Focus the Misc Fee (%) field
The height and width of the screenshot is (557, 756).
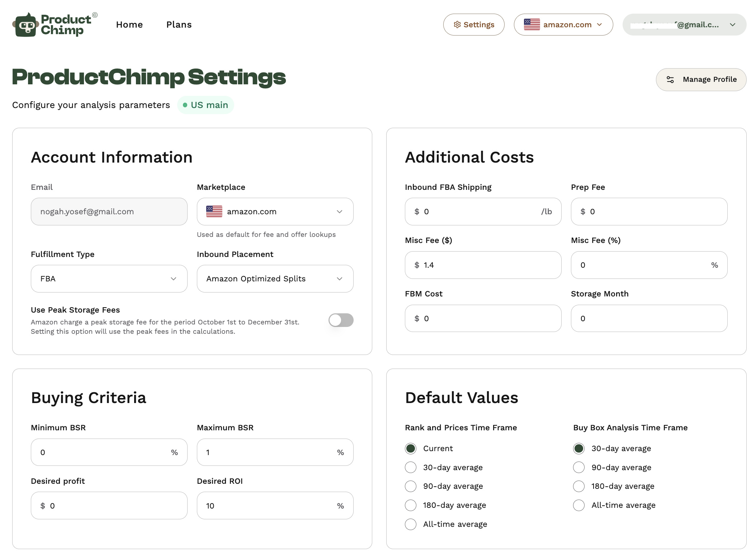click(x=649, y=265)
